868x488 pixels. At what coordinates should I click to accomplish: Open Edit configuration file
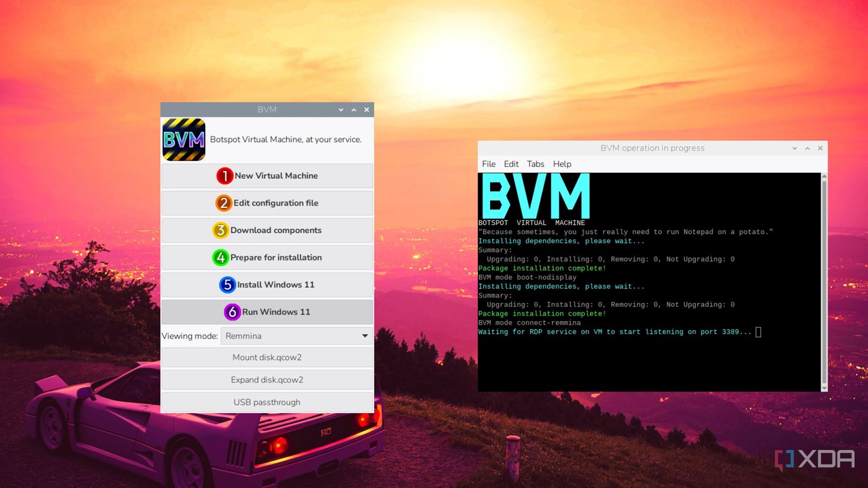267,203
